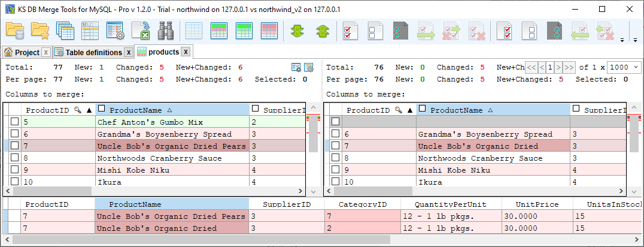Image resolution: width=644 pixels, height=247 pixels.
Task: Export data to Excel icon
Action: (x=141, y=31)
